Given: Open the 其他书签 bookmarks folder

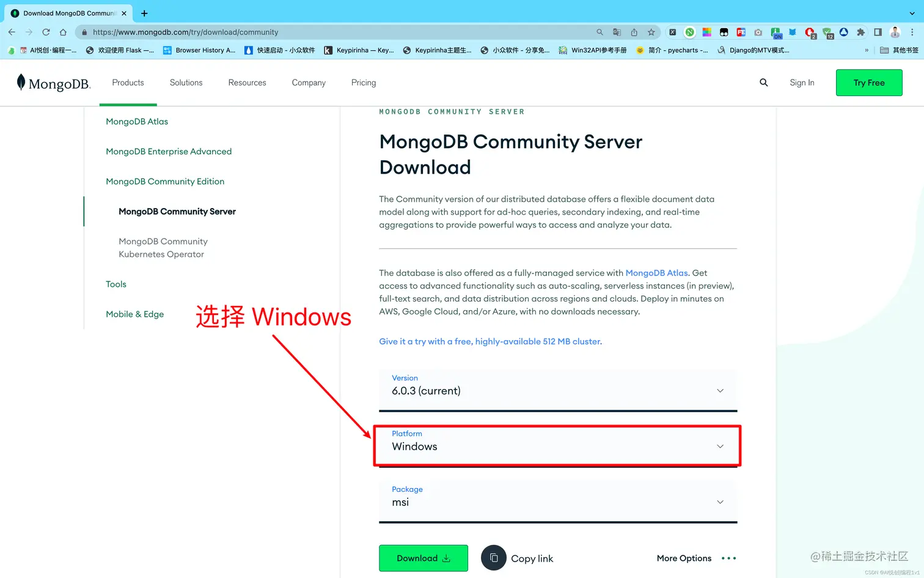Looking at the screenshot, I should coord(899,50).
